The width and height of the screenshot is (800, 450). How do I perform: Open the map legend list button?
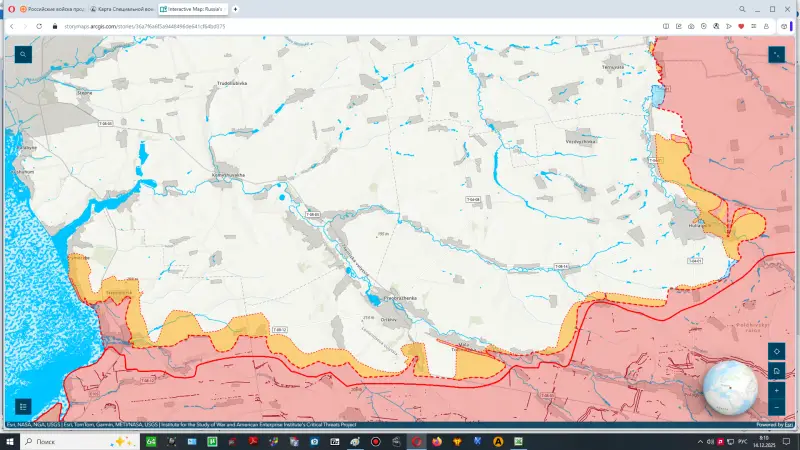22,407
